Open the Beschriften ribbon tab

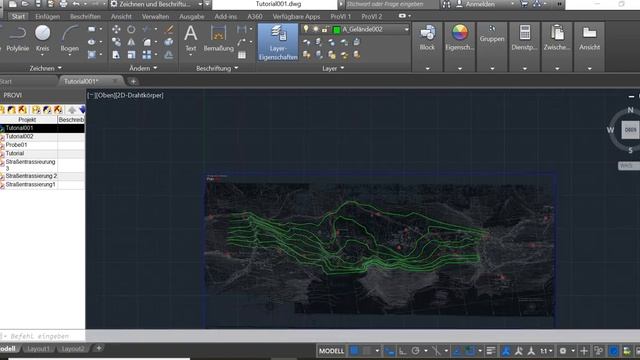(85, 16)
